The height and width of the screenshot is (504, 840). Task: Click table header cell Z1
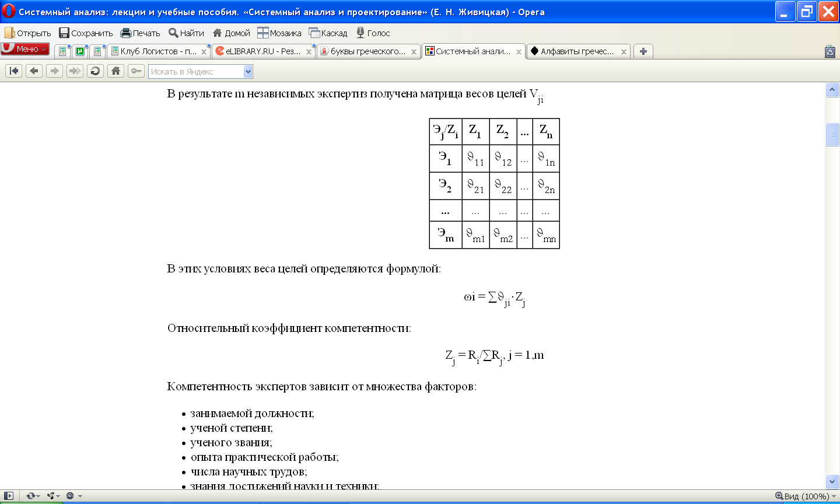point(475,132)
